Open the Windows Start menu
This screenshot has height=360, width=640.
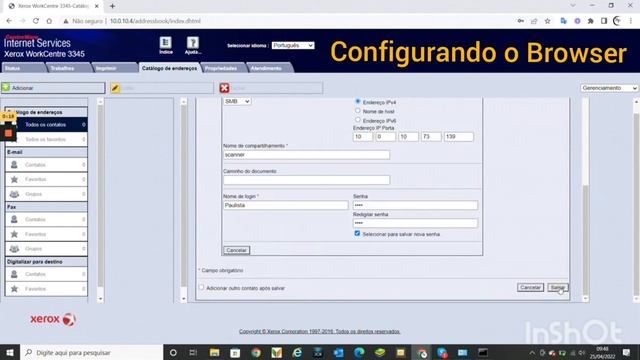click(x=10, y=352)
